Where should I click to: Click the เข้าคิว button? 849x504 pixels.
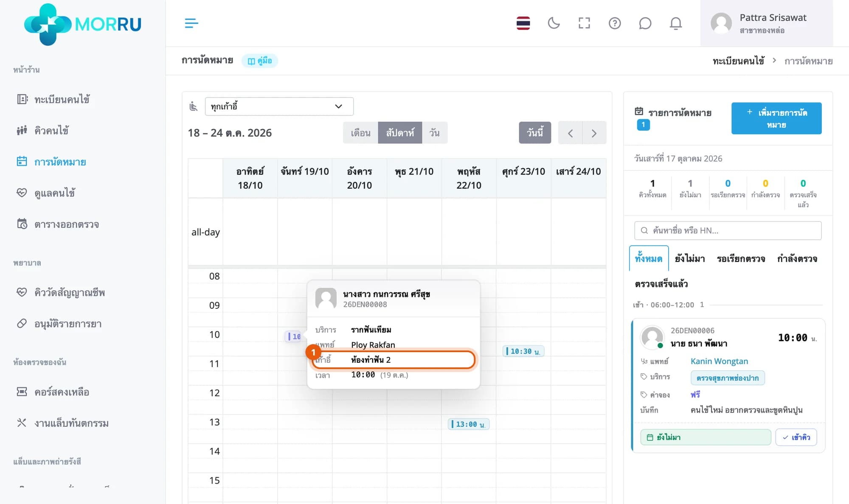(796, 437)
